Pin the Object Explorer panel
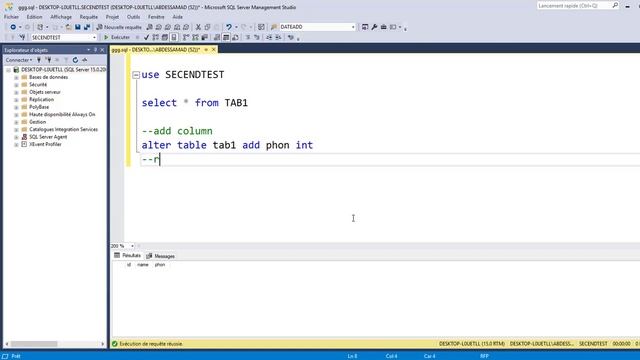This screenshot has height=360, width=640. click(x=96, y=50)
